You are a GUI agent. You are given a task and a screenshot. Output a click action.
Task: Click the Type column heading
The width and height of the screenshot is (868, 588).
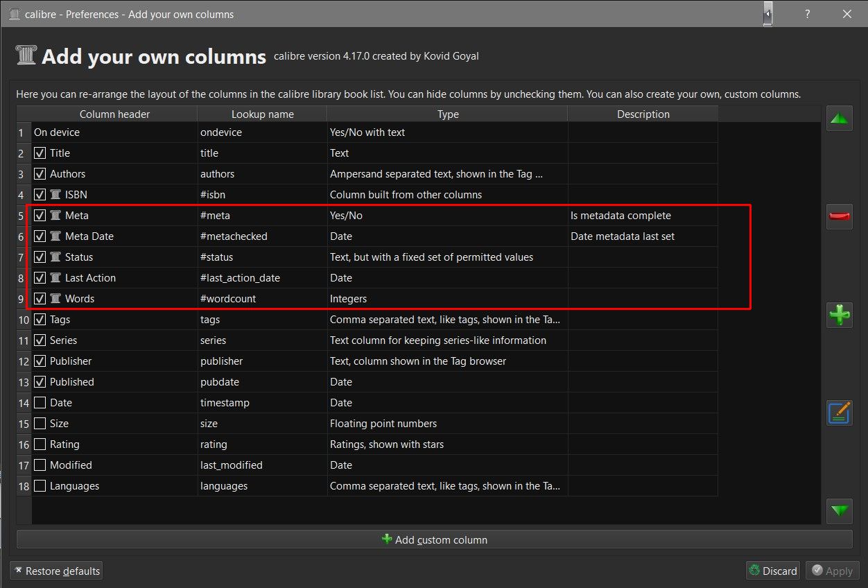click(448, 114)
